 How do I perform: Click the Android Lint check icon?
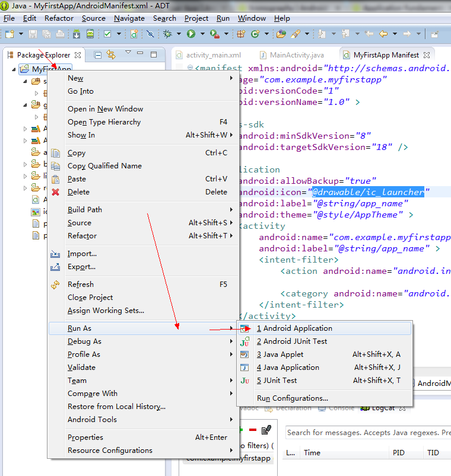pyautogui.click(x=107, y=34)
